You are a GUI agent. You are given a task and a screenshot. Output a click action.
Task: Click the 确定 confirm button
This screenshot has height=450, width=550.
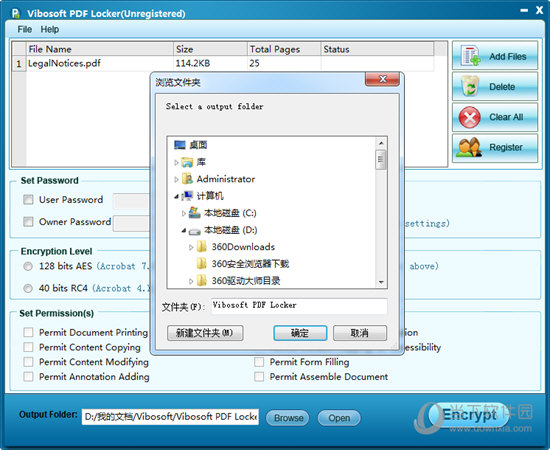300,333
